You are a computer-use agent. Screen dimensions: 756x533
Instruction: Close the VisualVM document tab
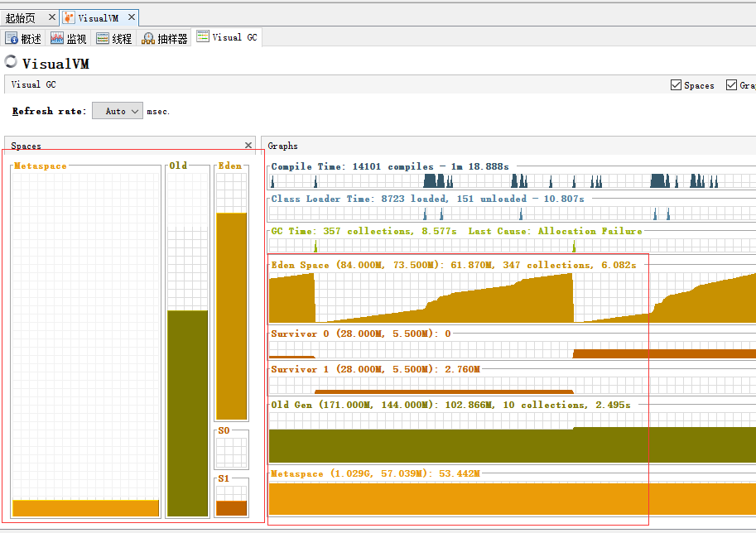[x=131, y=17]
